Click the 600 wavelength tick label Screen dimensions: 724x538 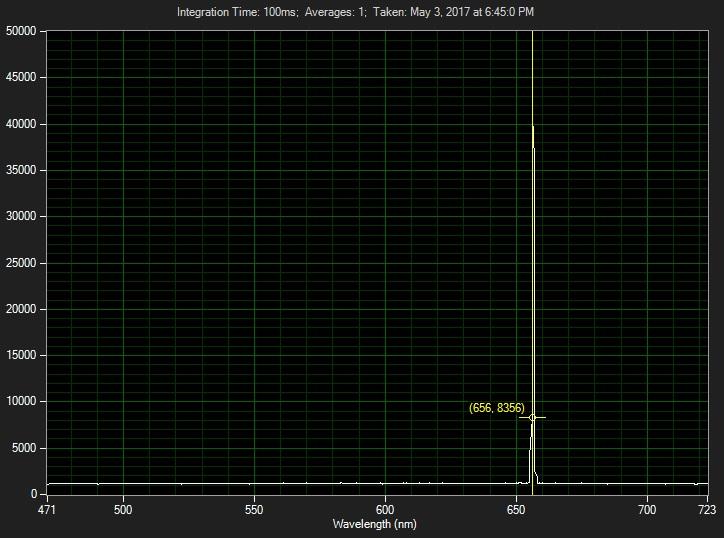point(385,510)
